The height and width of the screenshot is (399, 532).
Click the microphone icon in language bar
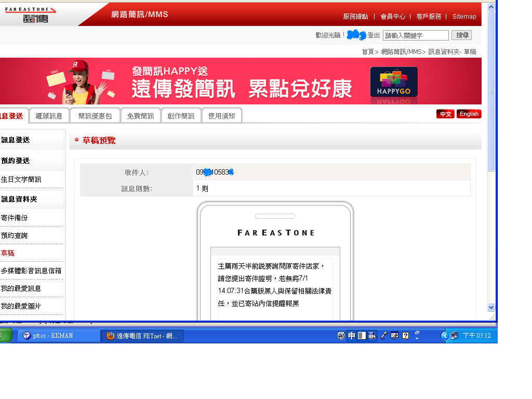384,336
